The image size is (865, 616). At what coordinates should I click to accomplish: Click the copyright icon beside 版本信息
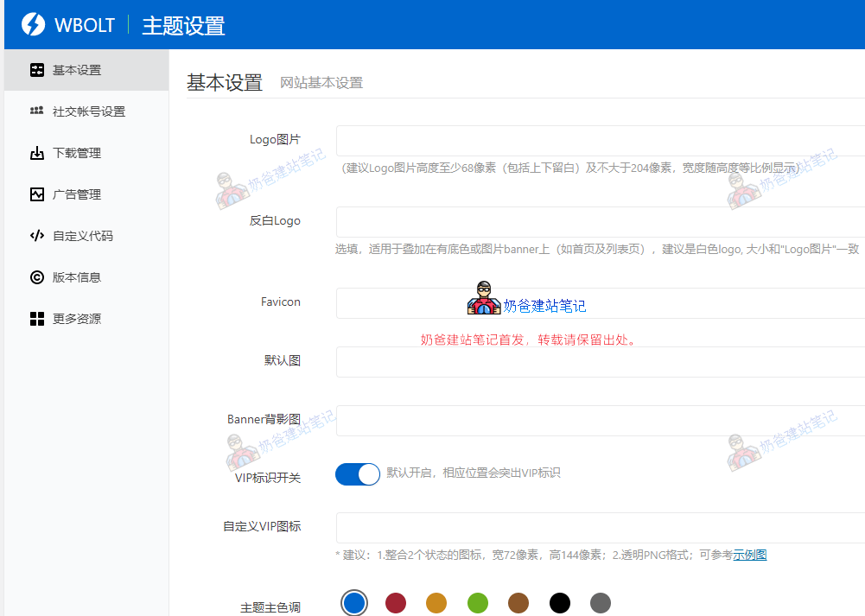click(x=37, y=277)
